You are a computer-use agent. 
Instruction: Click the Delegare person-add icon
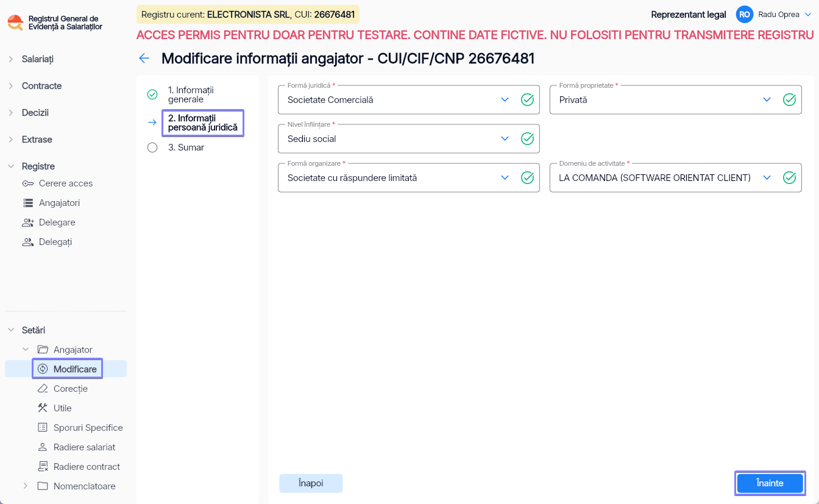coord(28,222)
